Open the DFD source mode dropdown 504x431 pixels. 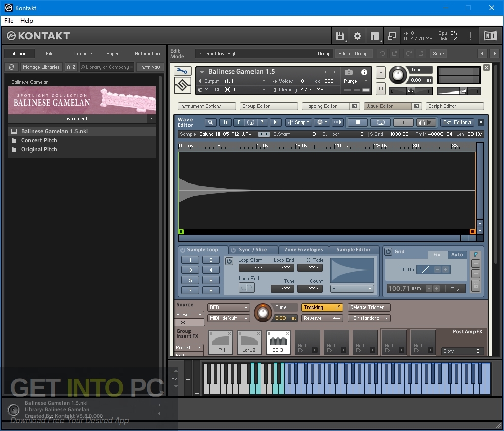coord(229,307)
